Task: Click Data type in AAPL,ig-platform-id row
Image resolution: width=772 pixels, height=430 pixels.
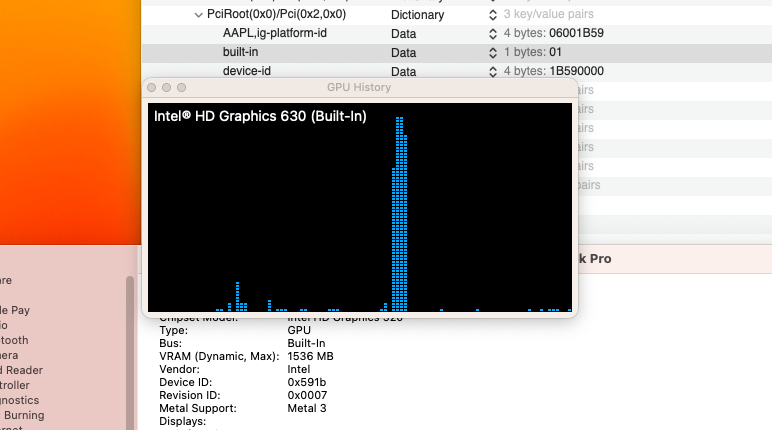Action: point(403,34)
